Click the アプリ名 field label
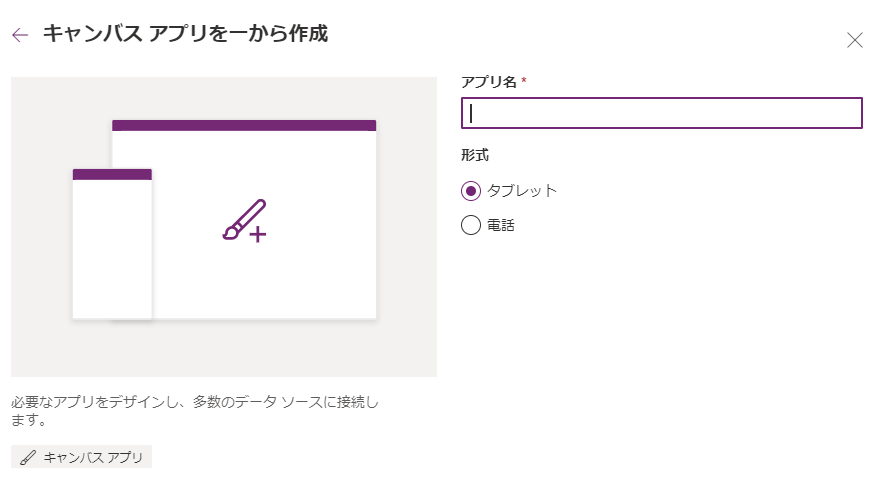This screenshot has height=491, width=886. (488, 82)
